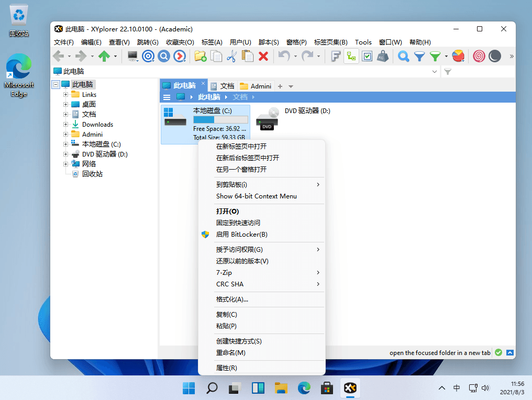Go back using the left arrow toolbar icon

click(59, 56)
